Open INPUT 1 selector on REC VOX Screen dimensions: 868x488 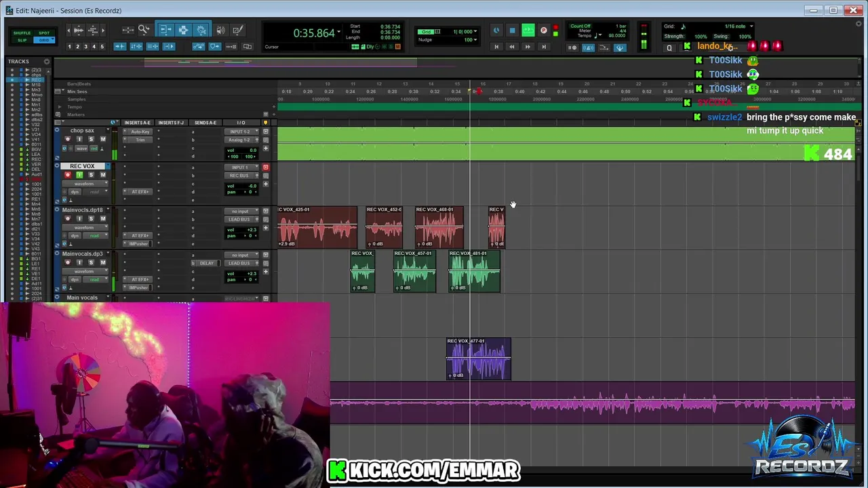pyautogui.click(x=241, y=167)
